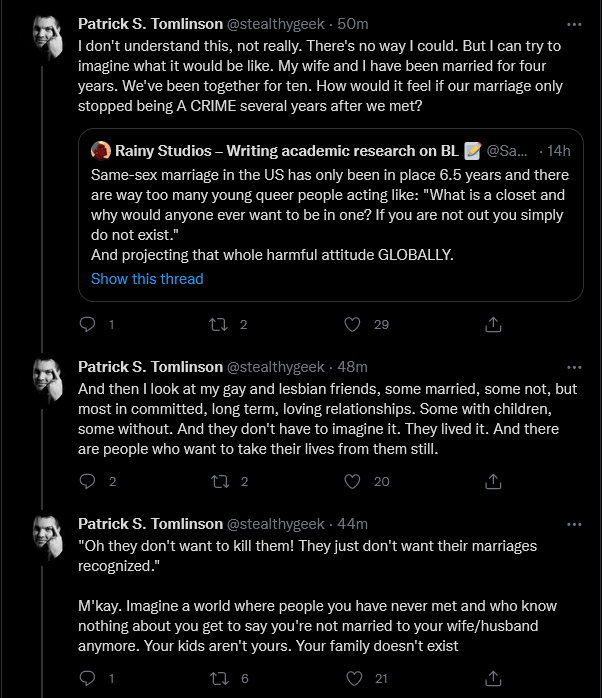Viewport: 602px width, 698px height.
Task: Like the tweet with 20 likes
Action: pos(352,481)
